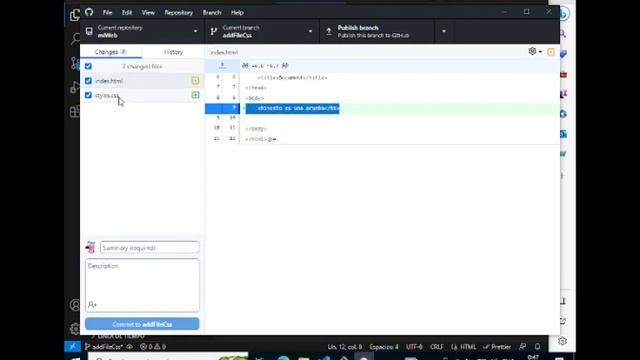Click the modified status icon at diff header right
This screenshot has width=640, height=360.
551,52
